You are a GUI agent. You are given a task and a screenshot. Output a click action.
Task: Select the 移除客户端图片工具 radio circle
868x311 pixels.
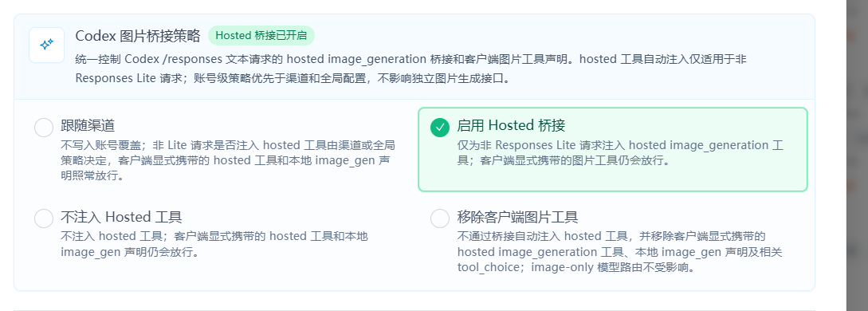click(x=439, y=218)
